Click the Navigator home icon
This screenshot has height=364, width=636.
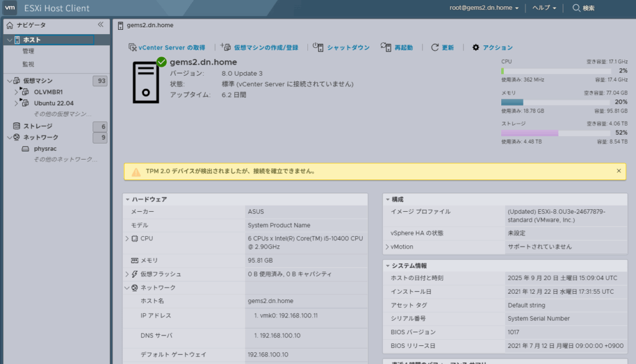pyautogui.click(x=10, y=25)
